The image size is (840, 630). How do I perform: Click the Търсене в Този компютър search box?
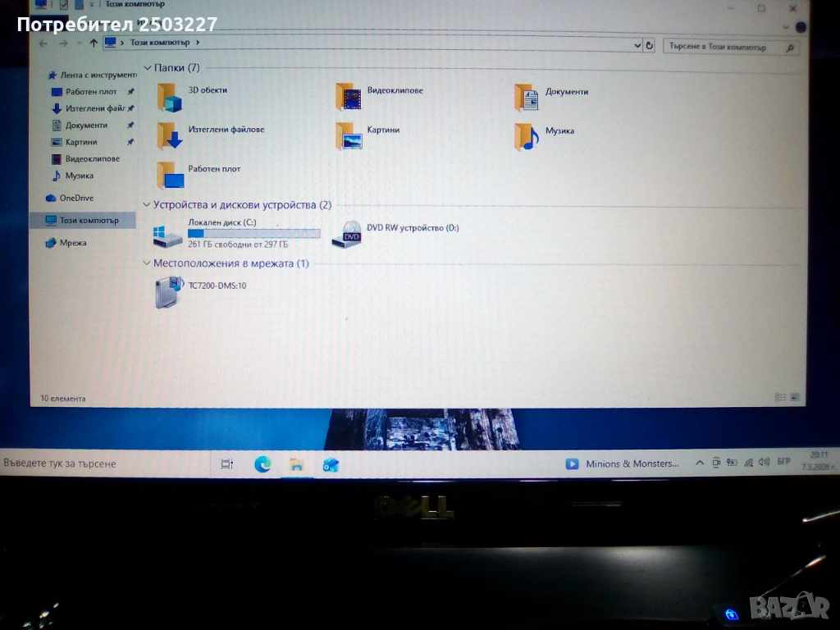(x=722, y=48)
